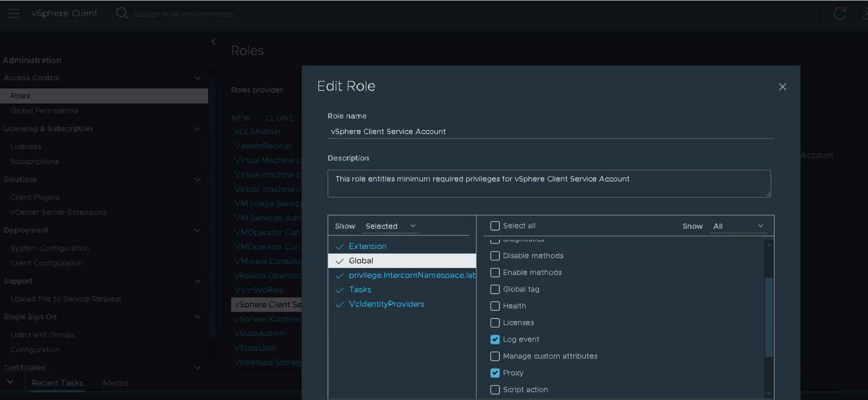Enable Manage custom attributes privilege
The image size is (868, 400).
tap(495, 357)
